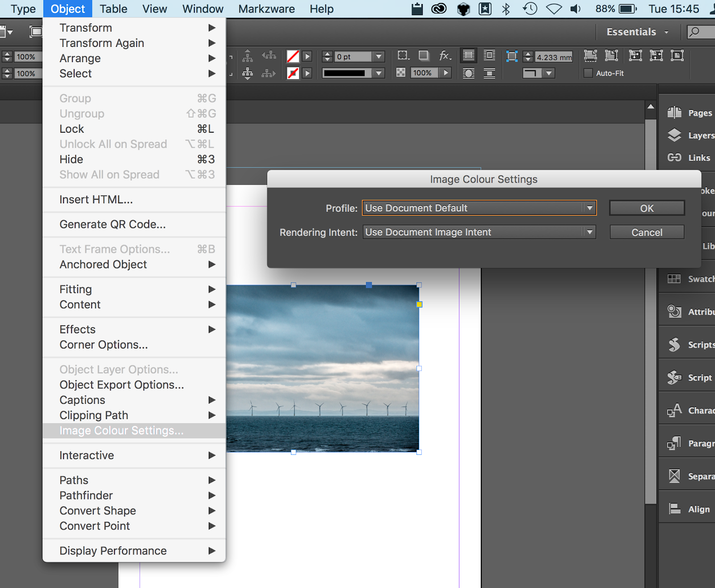Open the Character panel
This screenshot has height=588, width=715.
click(x=690, y=410)
